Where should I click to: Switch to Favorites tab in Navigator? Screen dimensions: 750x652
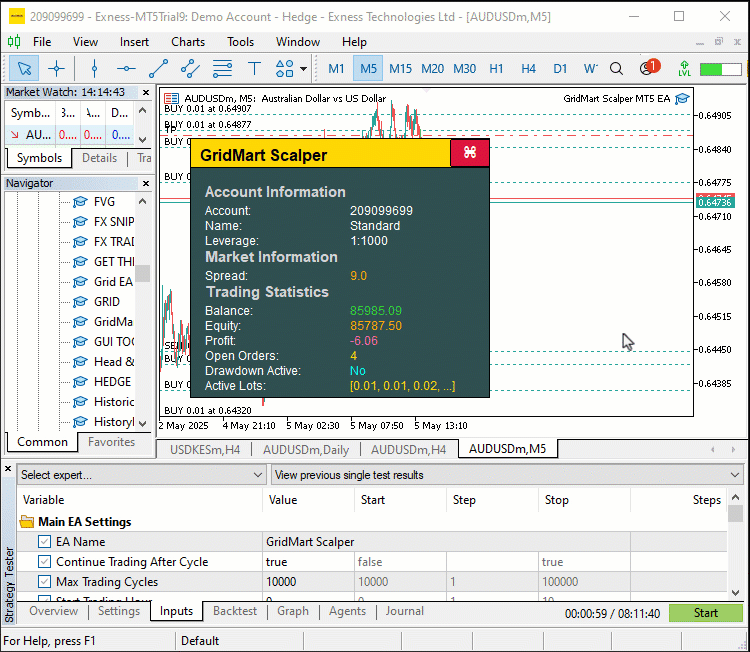point(111,442)
